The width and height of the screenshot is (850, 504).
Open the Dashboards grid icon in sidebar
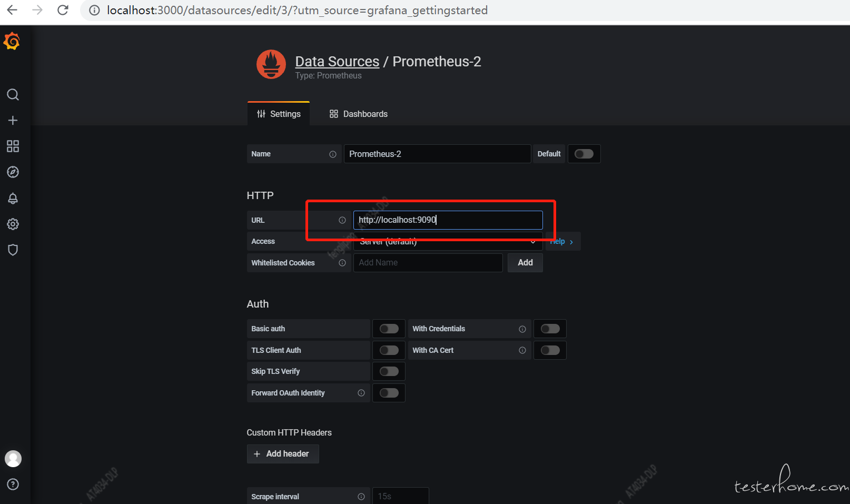tap(13, 146)
